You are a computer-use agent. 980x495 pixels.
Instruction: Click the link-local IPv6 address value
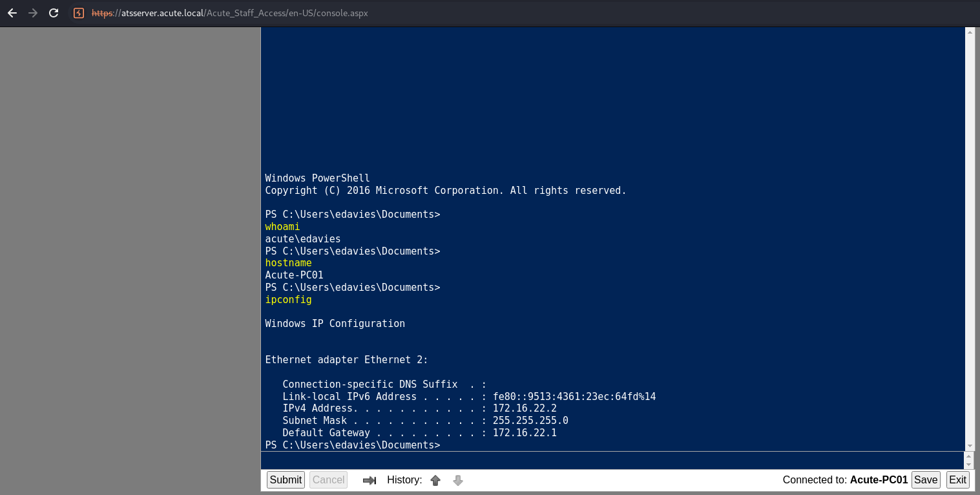tap(574, 397)
